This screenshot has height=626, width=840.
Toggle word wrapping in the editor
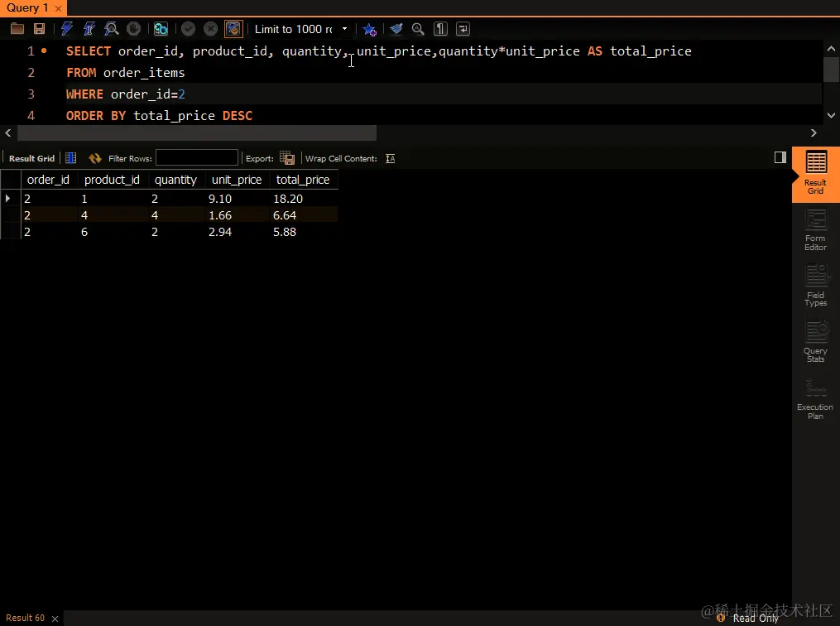(x=463, y=29)
